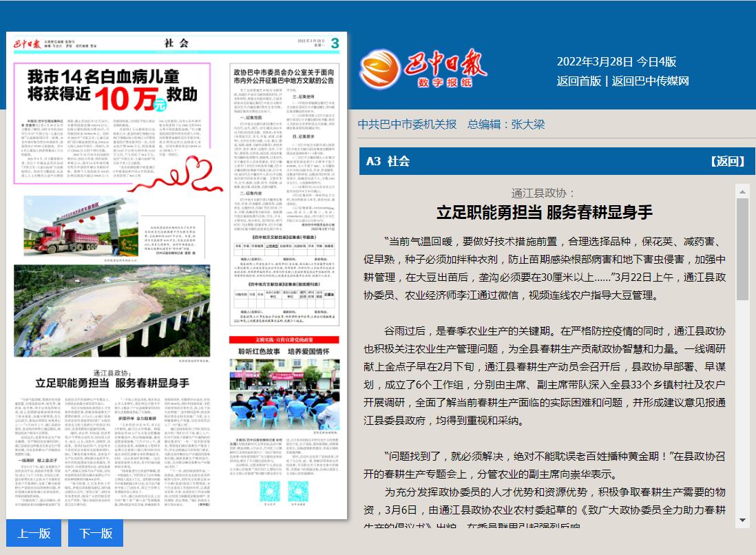
Task: Click the 通江县政协： subtitle in the article panel
Action: [544, 193]
